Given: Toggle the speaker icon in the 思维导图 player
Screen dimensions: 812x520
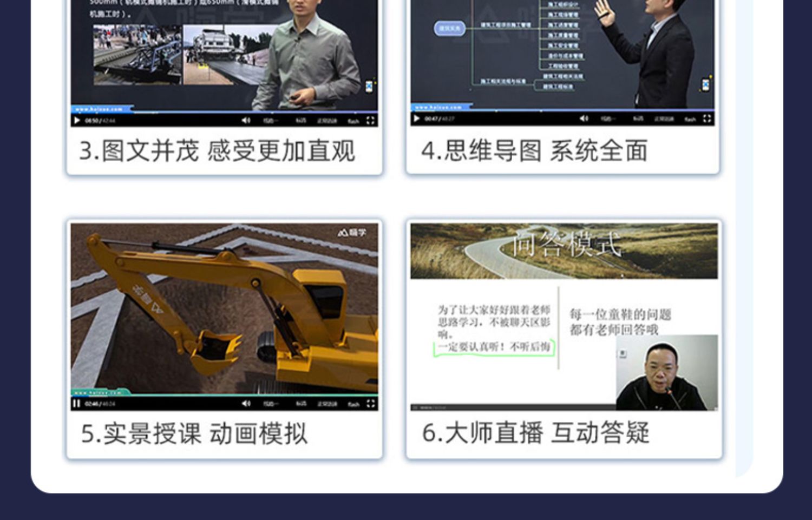Looking at the screenshot, I should 584,119.
